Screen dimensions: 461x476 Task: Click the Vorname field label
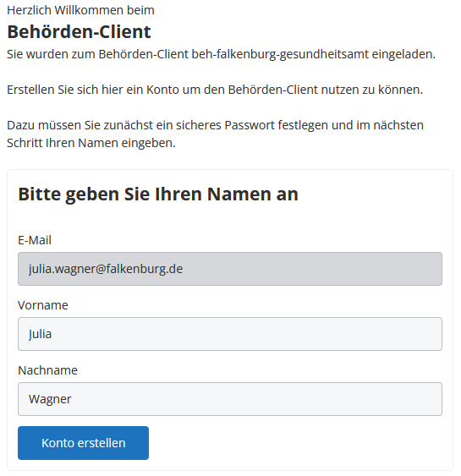click(43, 305)
